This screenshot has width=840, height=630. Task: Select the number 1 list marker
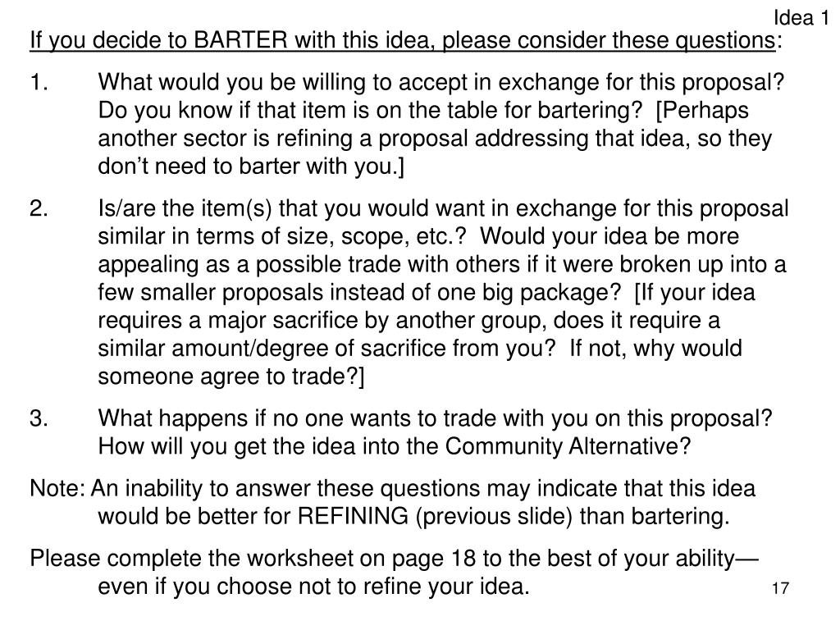[39, 82]
